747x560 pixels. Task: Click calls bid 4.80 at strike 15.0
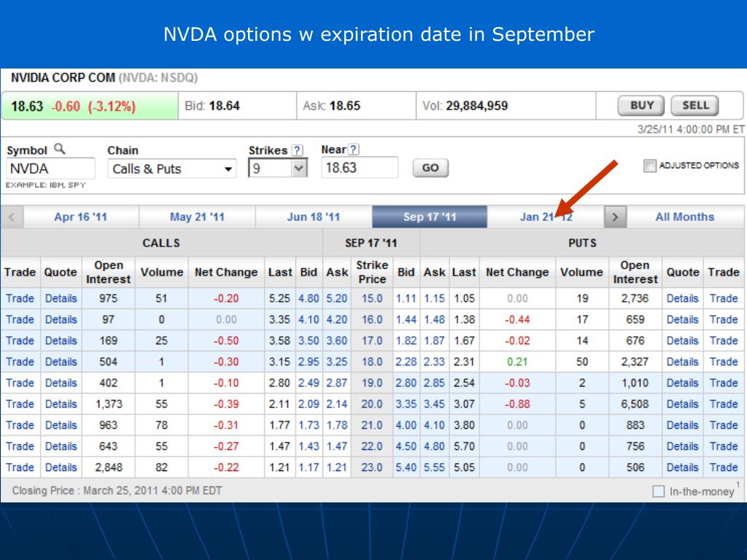click(309, 298)
